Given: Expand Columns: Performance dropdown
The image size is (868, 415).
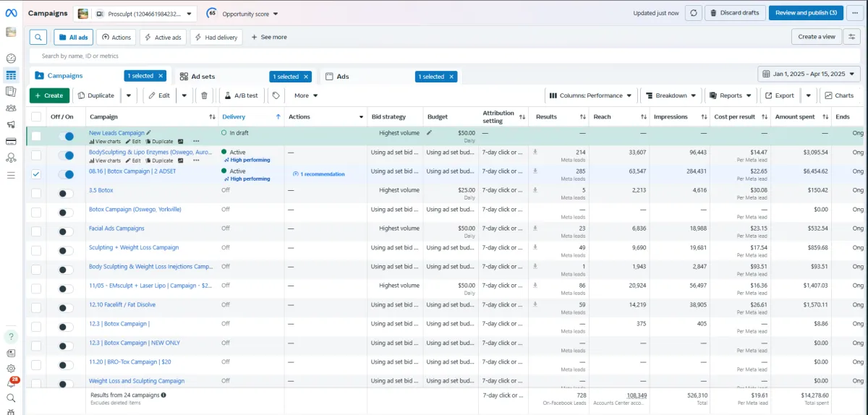Looking at the screenshot, I should pyautogui.click(x=590, y=95).
